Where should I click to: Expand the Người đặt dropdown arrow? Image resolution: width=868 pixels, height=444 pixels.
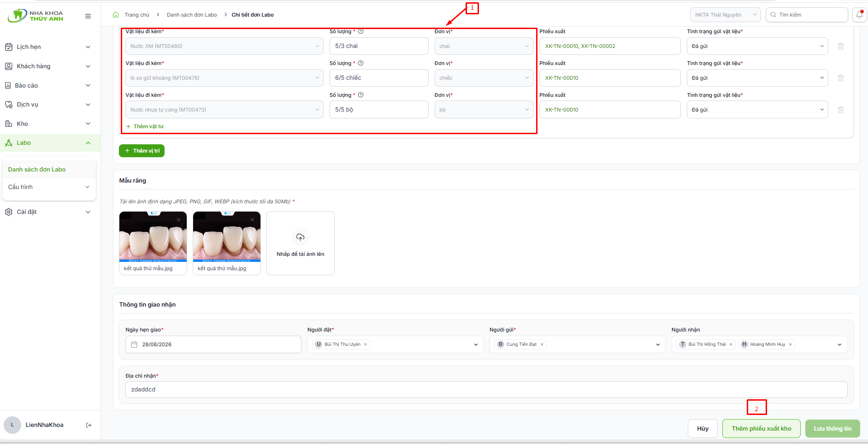click(476, 344)
